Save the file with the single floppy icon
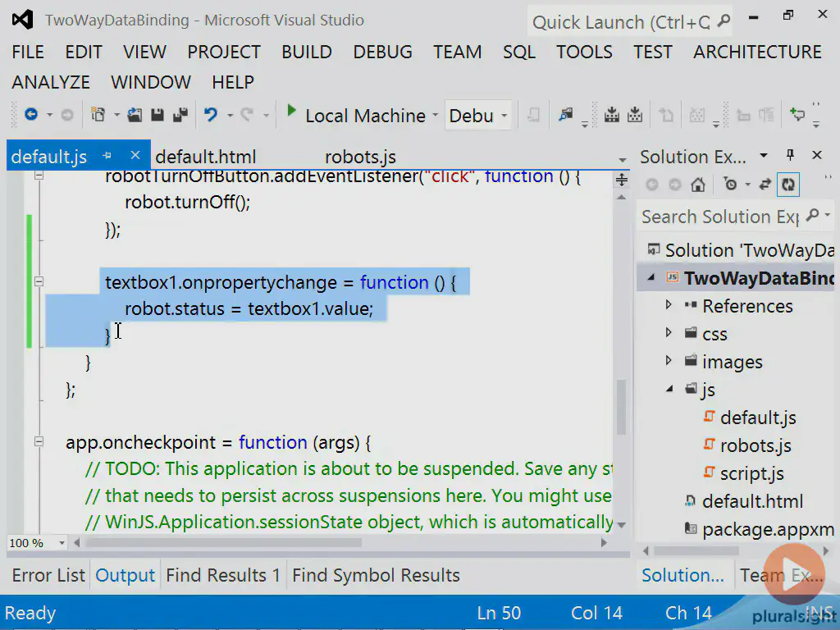The image size is (840, 630). 157,115
